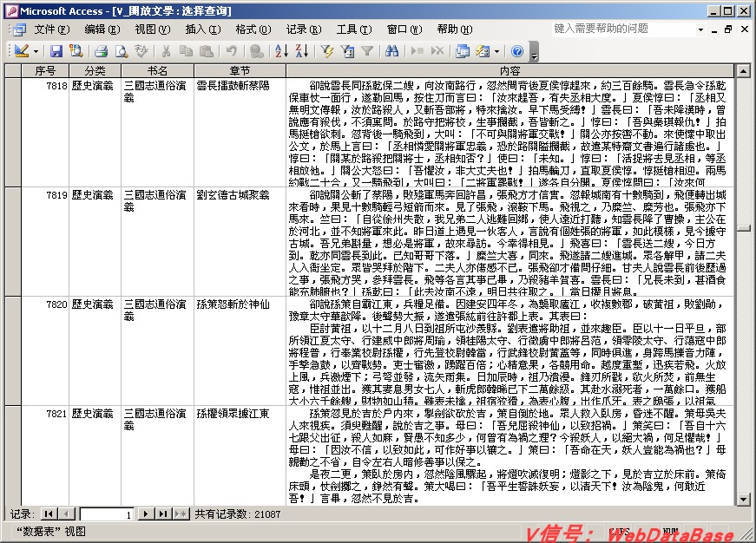Select the 书名 column header
Image resolution: width=756 pixels, height=543 pixels.
pyautogui.click(x=157, y=71)
